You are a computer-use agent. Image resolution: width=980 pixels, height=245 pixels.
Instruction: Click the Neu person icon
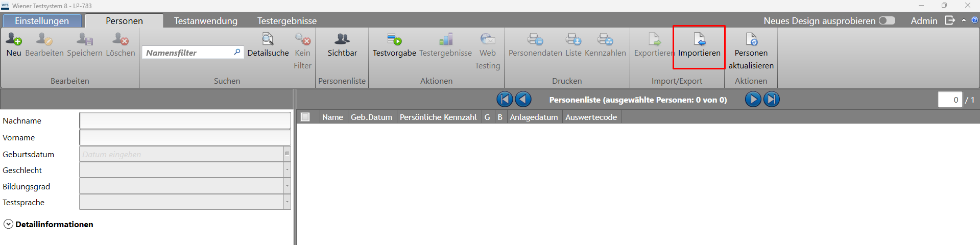(14, 39)
